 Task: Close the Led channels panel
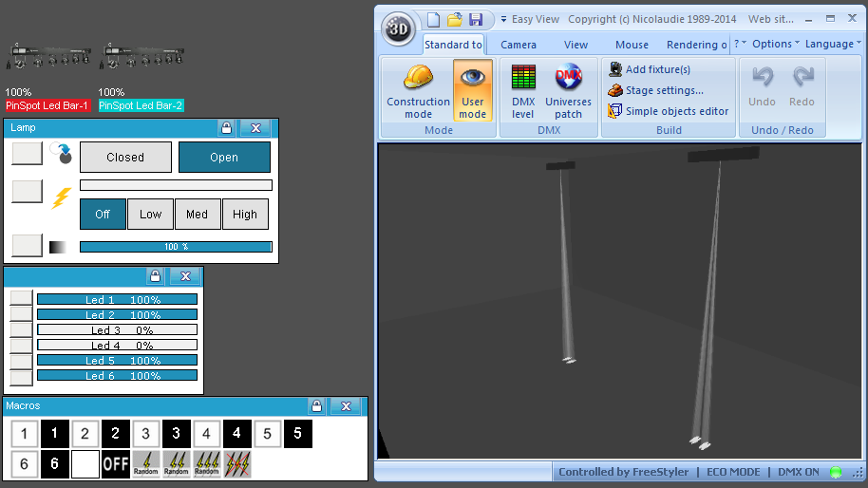point(185,276)
